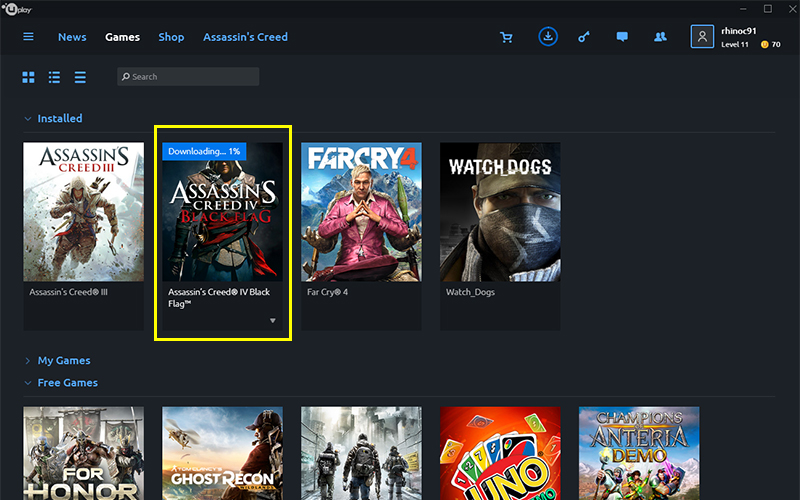This screenshot has height=500, width=800.
Task: Click the user avatar icon
Action: pos(702,37)
